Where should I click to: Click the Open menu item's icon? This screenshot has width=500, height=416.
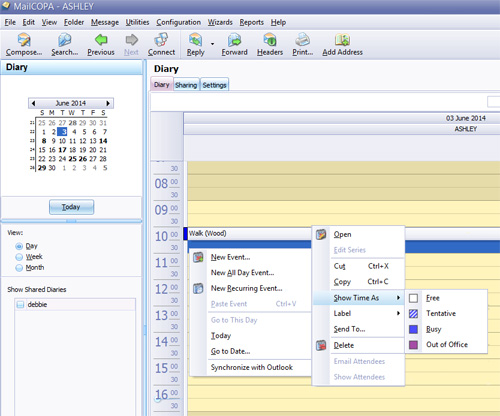[321, 234]
